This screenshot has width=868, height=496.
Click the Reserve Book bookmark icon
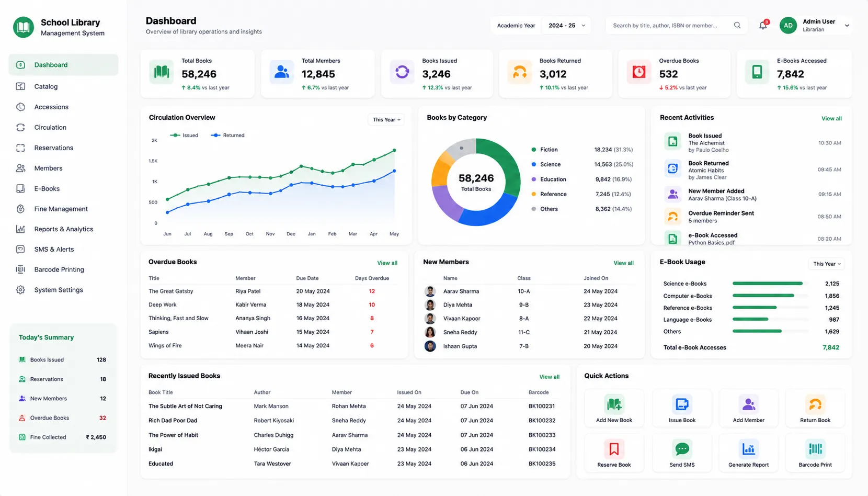point(614,449)
